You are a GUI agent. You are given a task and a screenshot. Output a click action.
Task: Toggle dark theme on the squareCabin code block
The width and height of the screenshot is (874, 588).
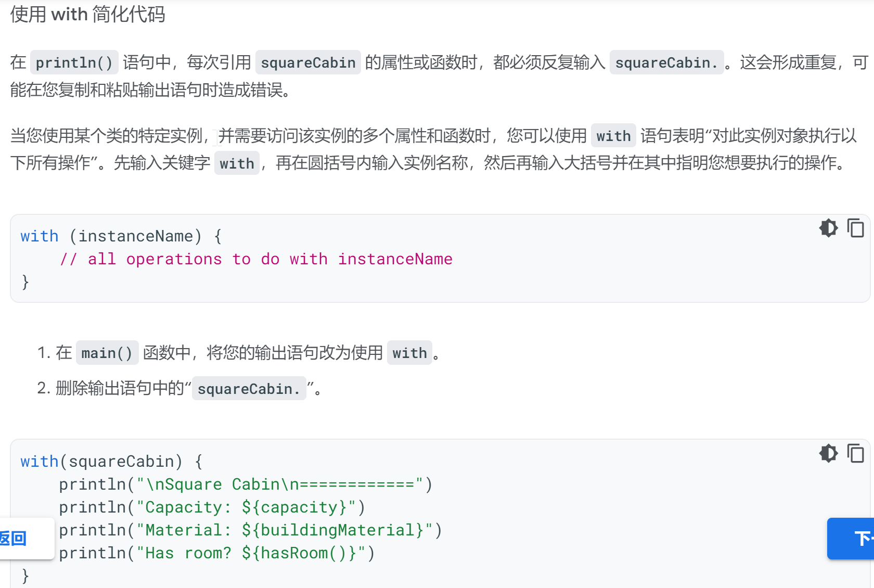(x=828, y=453)
